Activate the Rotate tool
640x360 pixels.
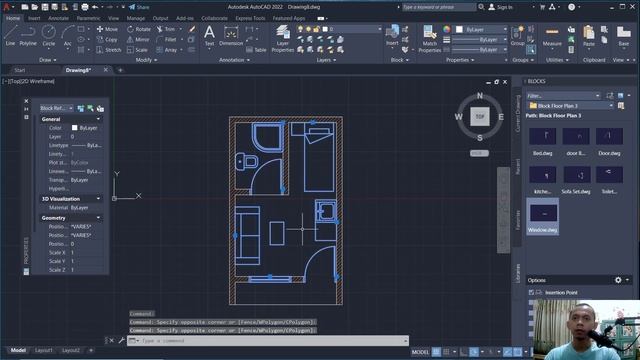click(x=139, y=29)
